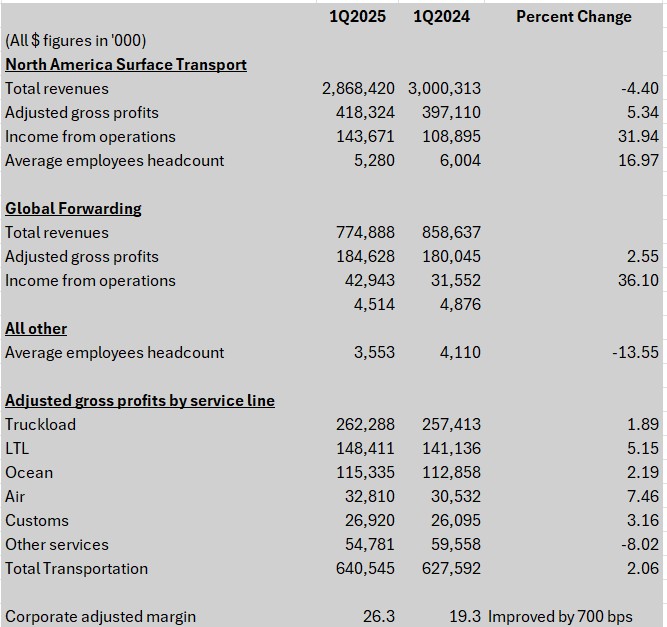Select the 1Q2024 column header cell
The height and width of the screenshot is (627, 667).
tap(442, 17)
